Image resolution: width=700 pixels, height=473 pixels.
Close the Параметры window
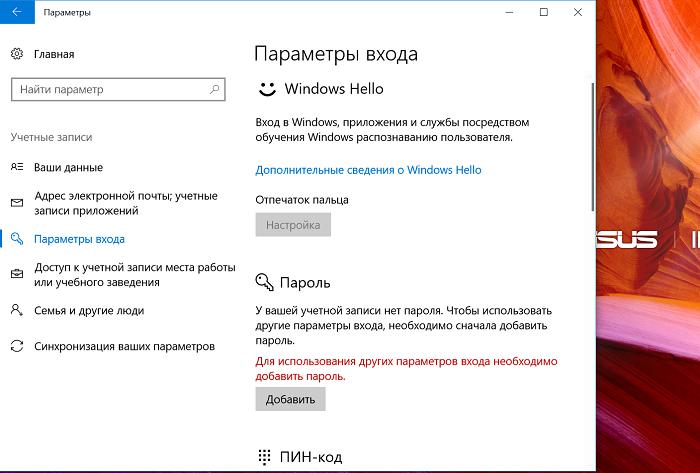[x=578, y=12]
